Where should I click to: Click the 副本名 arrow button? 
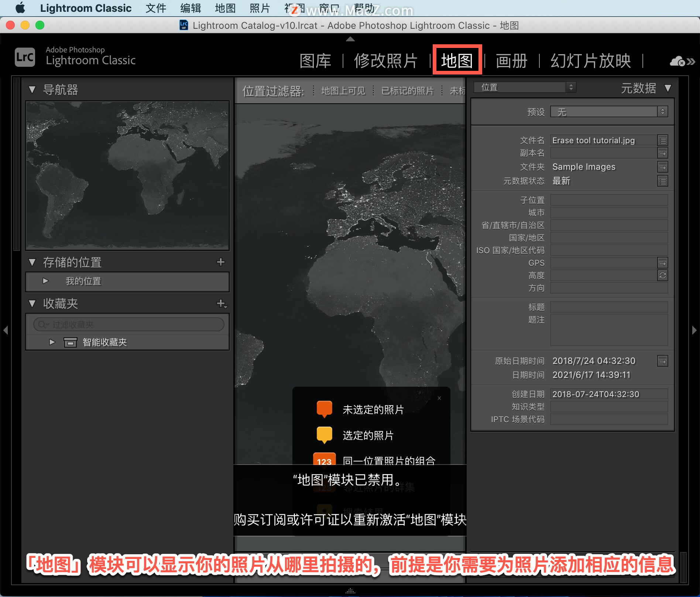pyautogui.click(x=663, y=153)
